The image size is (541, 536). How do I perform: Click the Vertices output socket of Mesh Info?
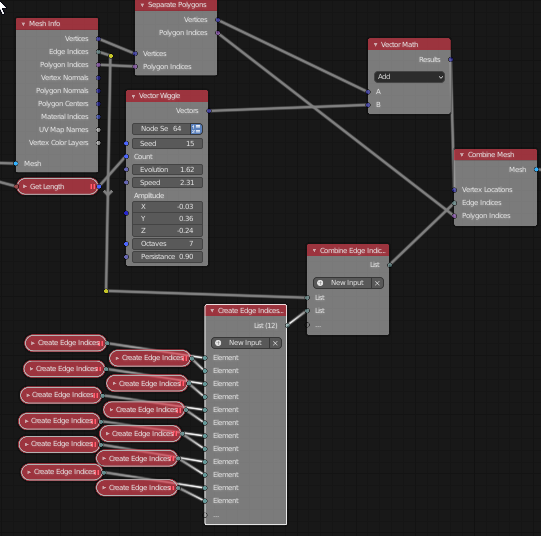click(98, 39)
